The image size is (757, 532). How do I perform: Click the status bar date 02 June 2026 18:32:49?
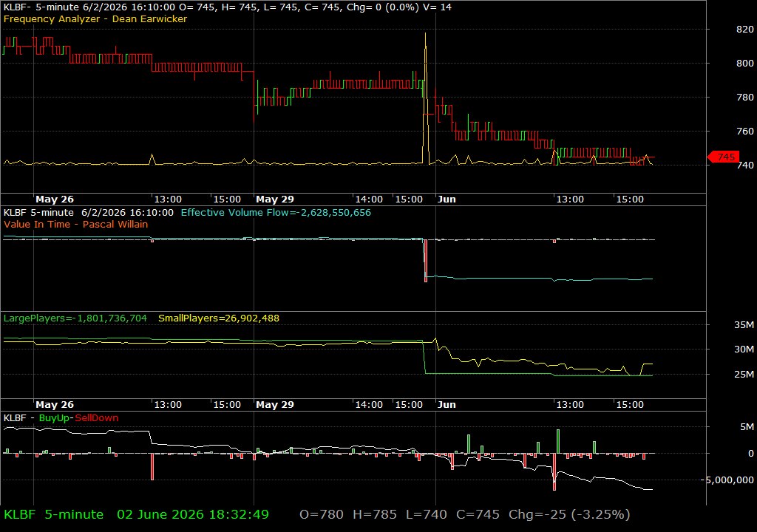(193, 514)
